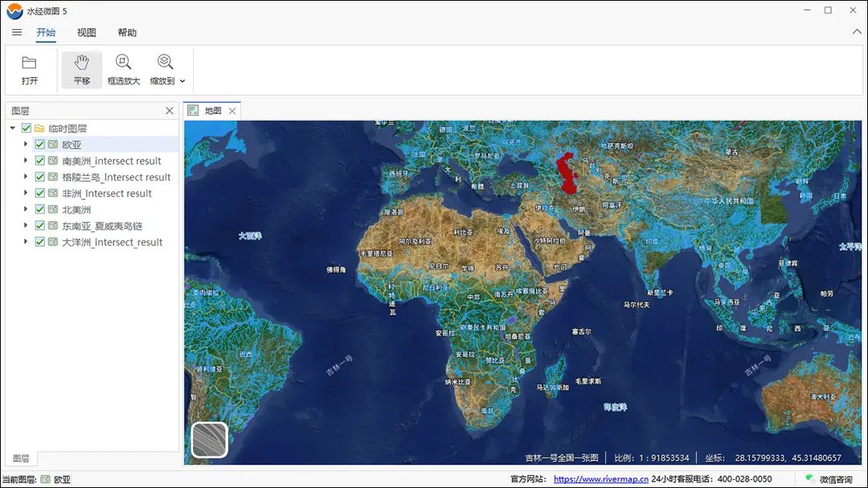Toggle visibility of 欧亚 layer
This screenshot has width=868, height=488.
pyautogui.click(x=40, y=145)
